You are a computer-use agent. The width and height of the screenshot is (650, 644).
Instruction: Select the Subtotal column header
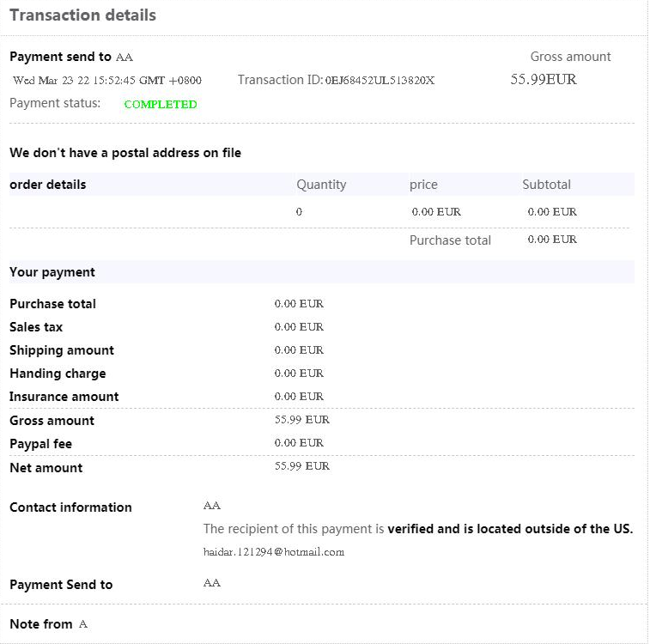[546, 185]
